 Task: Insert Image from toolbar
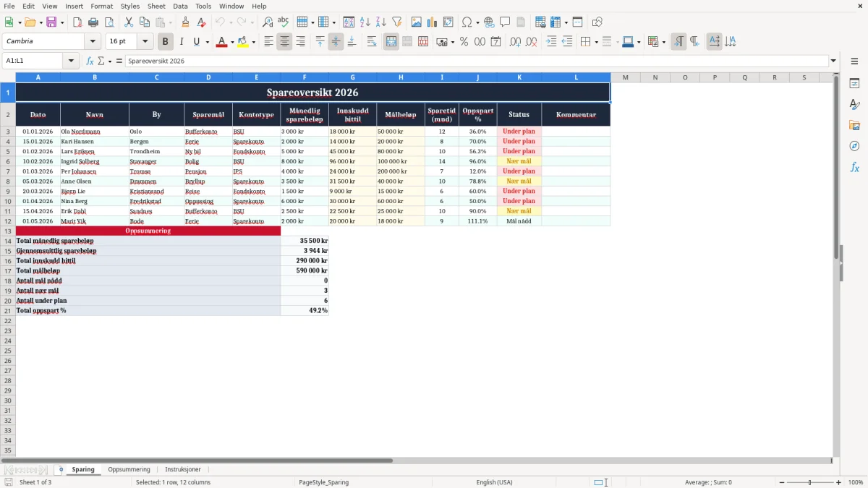(x=417, y=22)
